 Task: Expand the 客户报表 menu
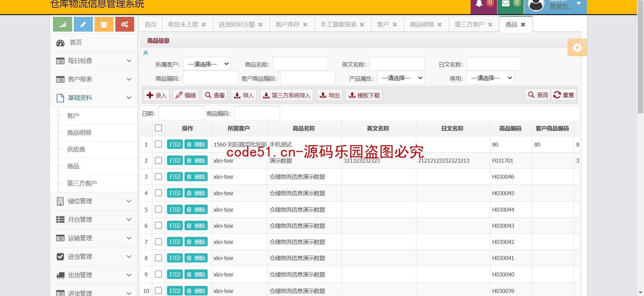tap(94, 79)
